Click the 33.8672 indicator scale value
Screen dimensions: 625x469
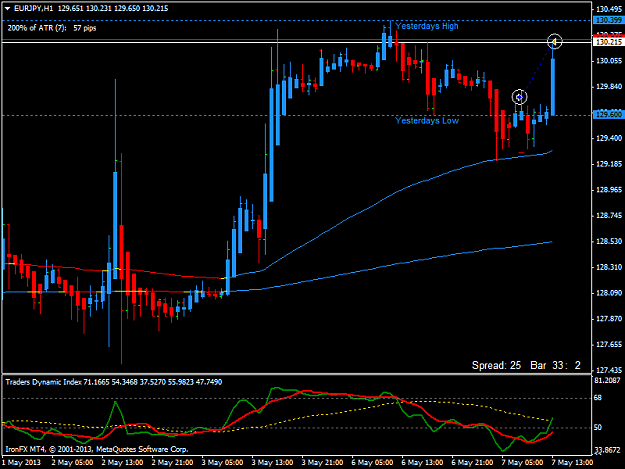[607, 450]
